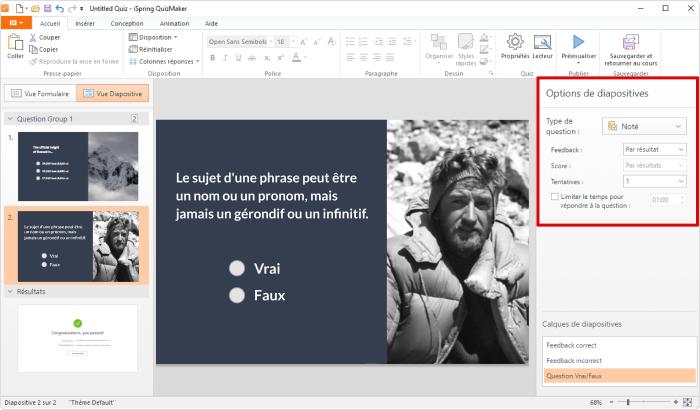Select the Faux radio option
700x410 pixels.
(x=237, y=295)
